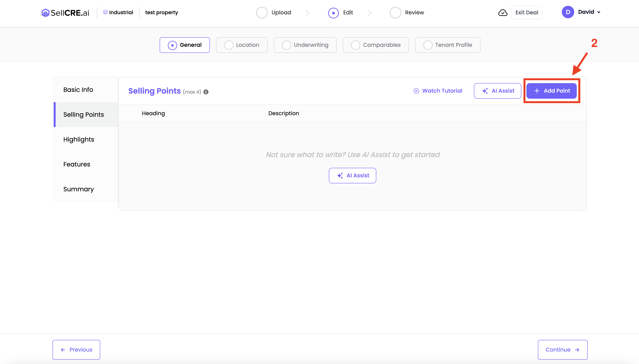
Task: Go to the Review step indicator
Action: 396,13
